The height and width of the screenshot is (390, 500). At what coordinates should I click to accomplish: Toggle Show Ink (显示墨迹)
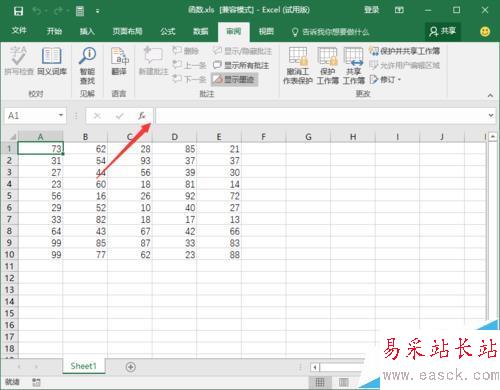tap(234, 79)
